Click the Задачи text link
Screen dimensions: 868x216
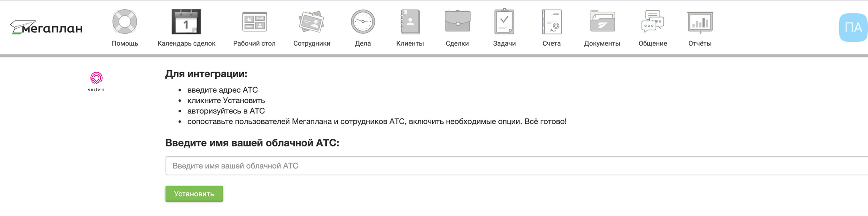(x=504, y=43)
